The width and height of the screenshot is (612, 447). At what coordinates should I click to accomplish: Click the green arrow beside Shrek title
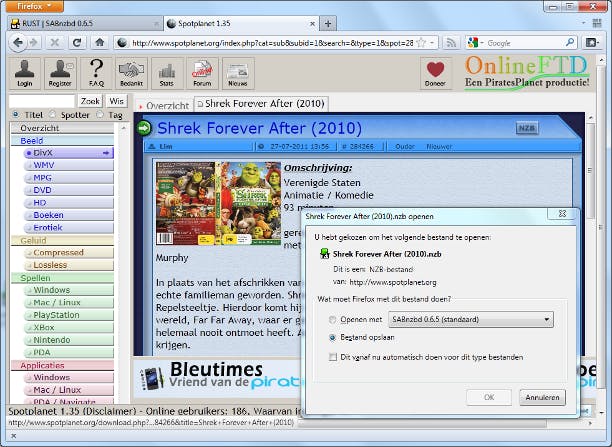[x=144, y=128]
